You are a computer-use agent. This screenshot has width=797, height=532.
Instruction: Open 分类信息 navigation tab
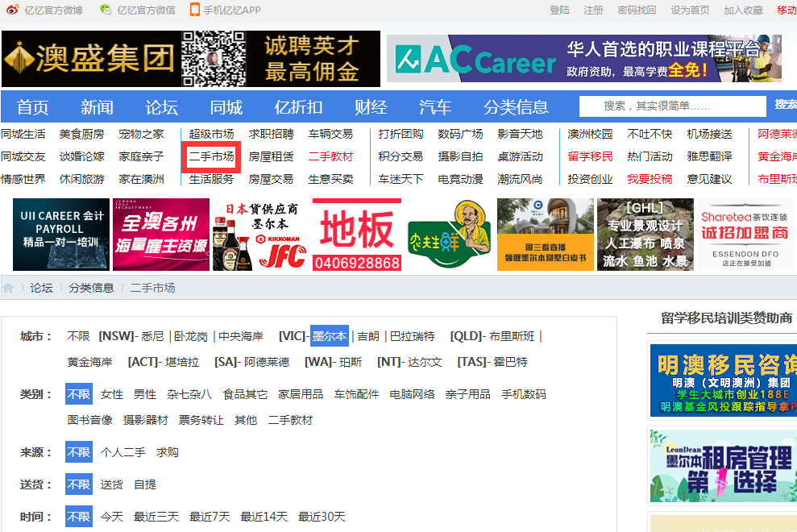point(516,106)
